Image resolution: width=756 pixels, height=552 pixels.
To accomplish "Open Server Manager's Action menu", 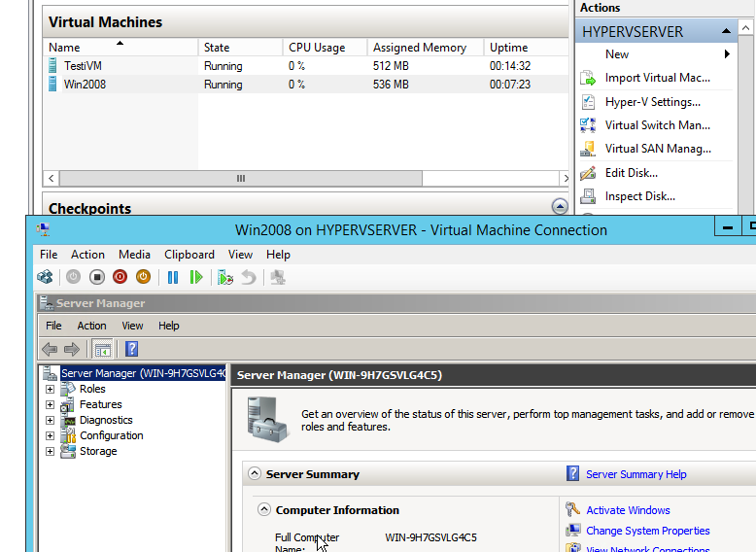I will click(x=91, y=326).
